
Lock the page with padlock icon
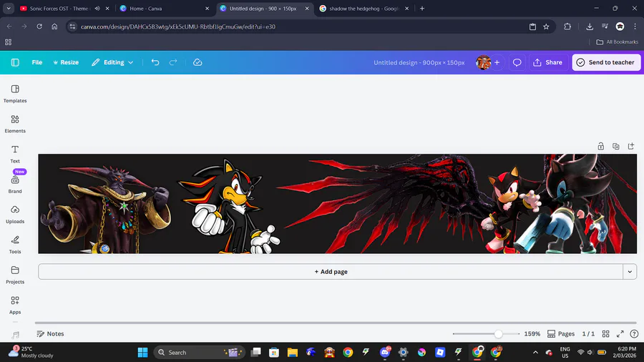(601, 146)
